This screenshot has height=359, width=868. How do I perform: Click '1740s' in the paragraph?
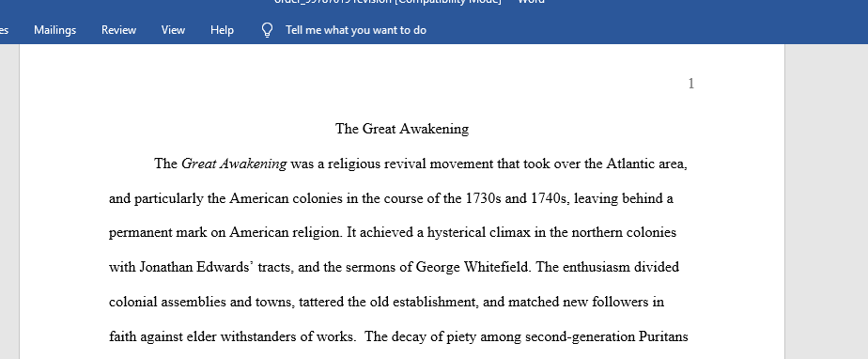(550, 198)
